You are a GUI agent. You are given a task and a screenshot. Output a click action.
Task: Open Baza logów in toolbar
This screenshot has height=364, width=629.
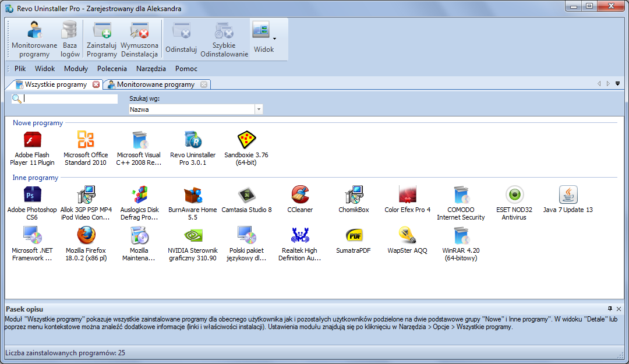(70, 40)
